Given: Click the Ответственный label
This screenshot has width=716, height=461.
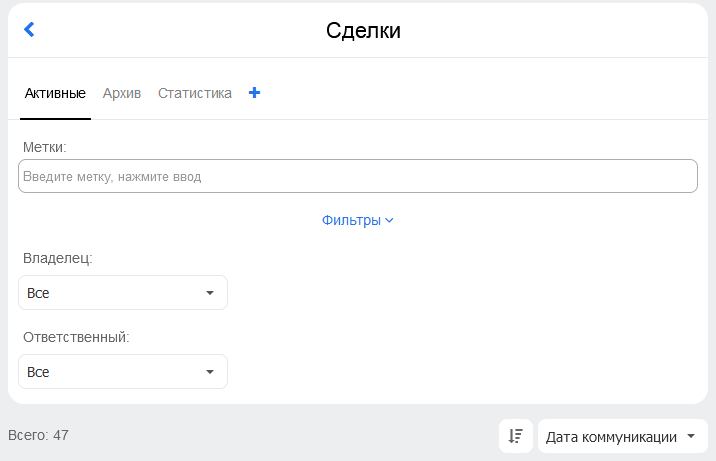Looking at the screenshot, I should [x=76, y=337].
